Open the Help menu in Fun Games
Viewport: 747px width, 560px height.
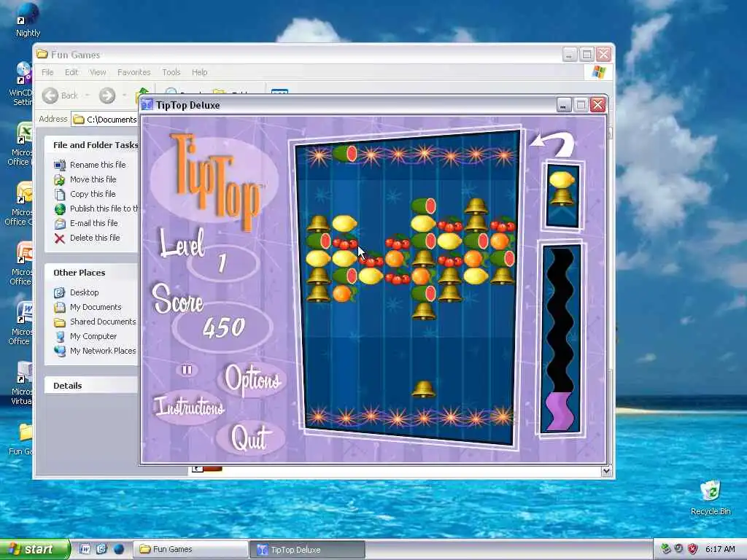[x=200, y=72]
